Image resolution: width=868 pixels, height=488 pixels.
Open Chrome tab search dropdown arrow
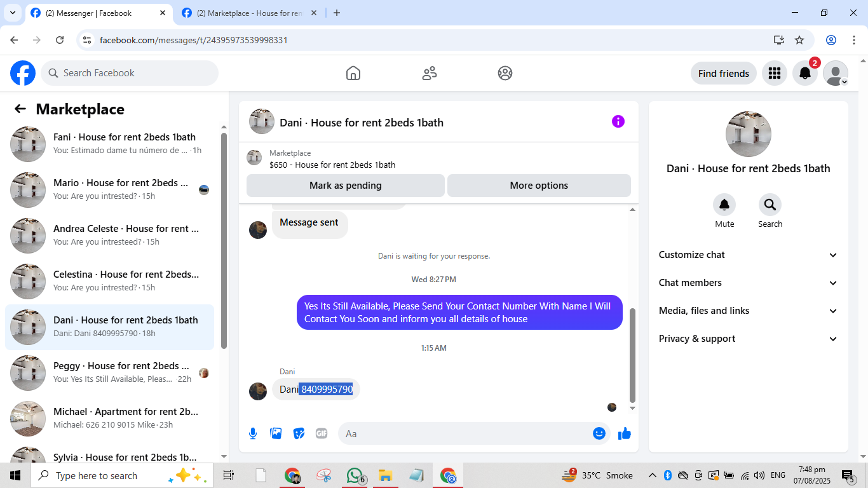(13, 13)
